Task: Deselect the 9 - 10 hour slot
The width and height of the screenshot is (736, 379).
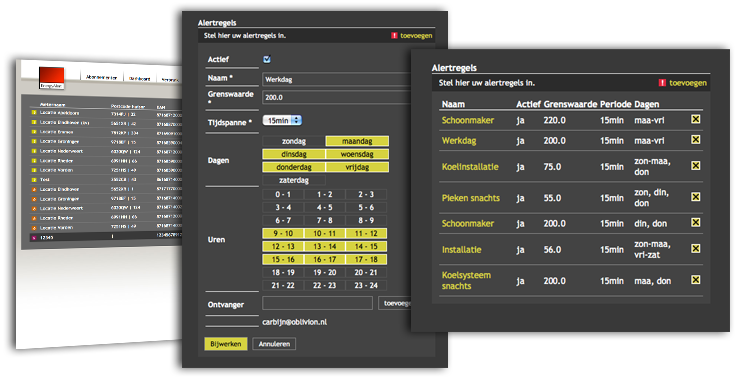Action: coord(283,233)
